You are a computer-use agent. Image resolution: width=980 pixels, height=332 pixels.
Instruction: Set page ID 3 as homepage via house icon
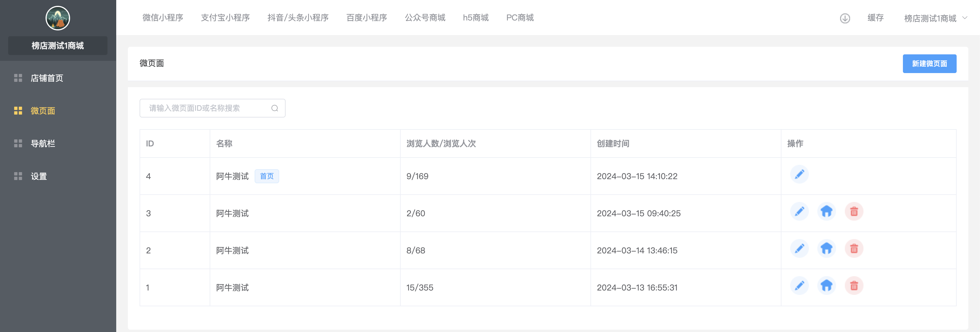tap(826, 211)
